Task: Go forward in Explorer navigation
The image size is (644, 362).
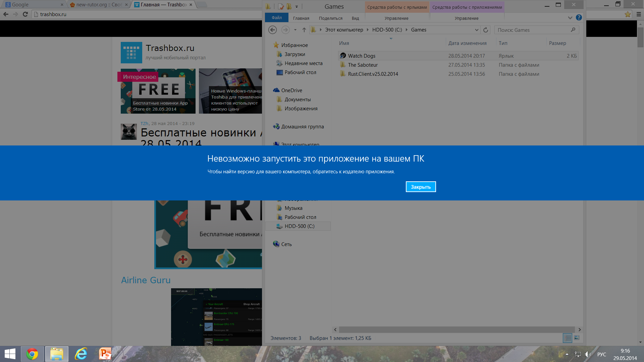Action: pyautogui.click(x=285, y=30)
